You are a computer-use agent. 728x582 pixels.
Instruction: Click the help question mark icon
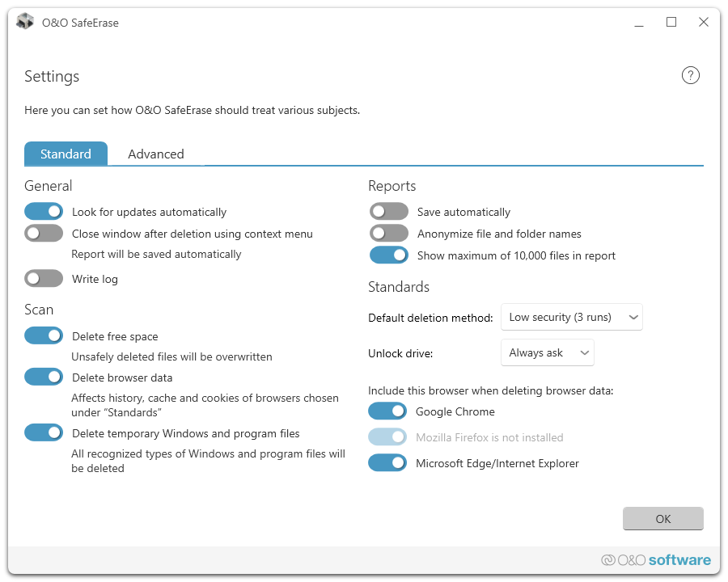point(690,76)
